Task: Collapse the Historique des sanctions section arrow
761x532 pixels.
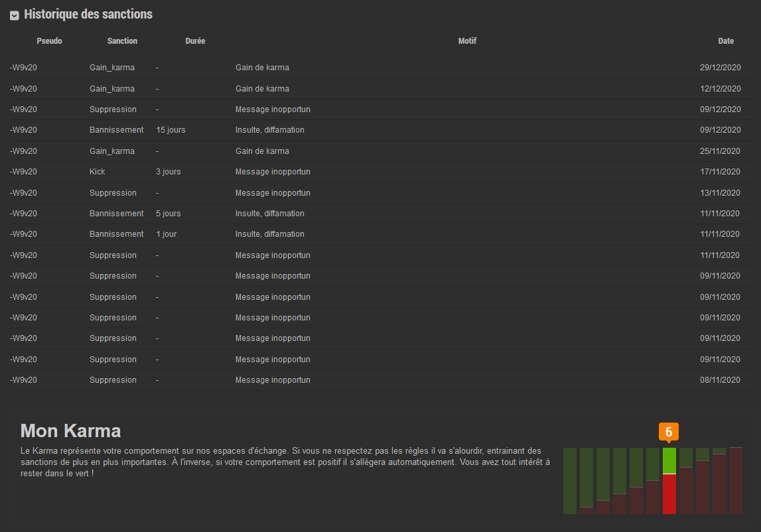Action: click(14, 15)
